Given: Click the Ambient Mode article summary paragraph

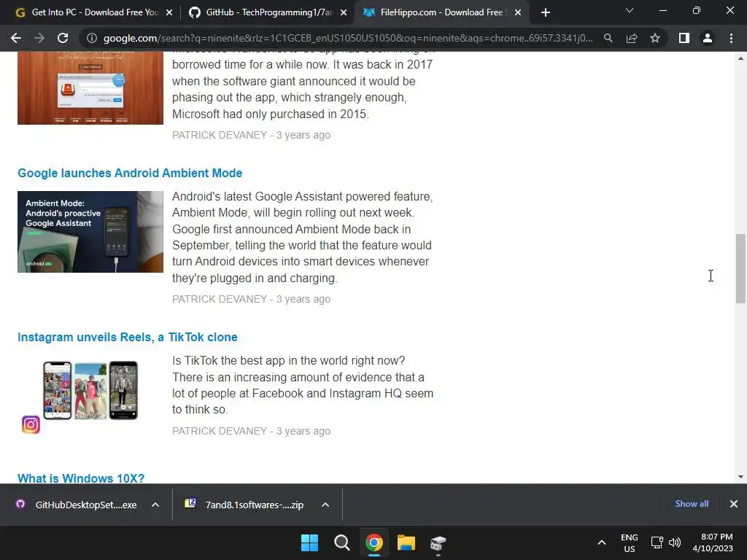Looking at the screenshot, I should point(303,237).
